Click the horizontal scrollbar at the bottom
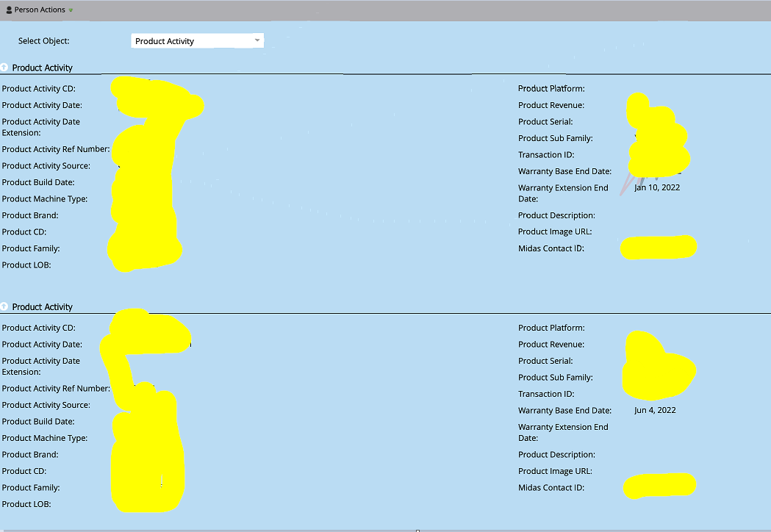Screen dimensions: 771x532 click(x=417, y=530)
